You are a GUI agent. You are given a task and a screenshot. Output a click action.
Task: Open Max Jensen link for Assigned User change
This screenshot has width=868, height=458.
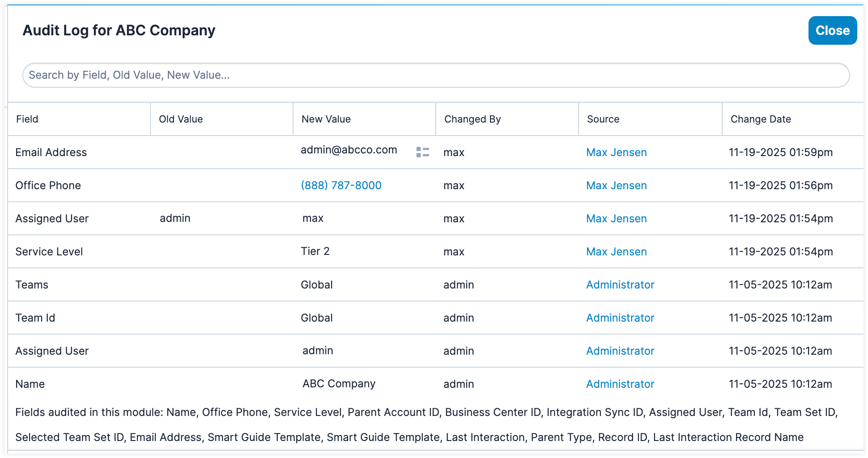(x=616, y=219)
